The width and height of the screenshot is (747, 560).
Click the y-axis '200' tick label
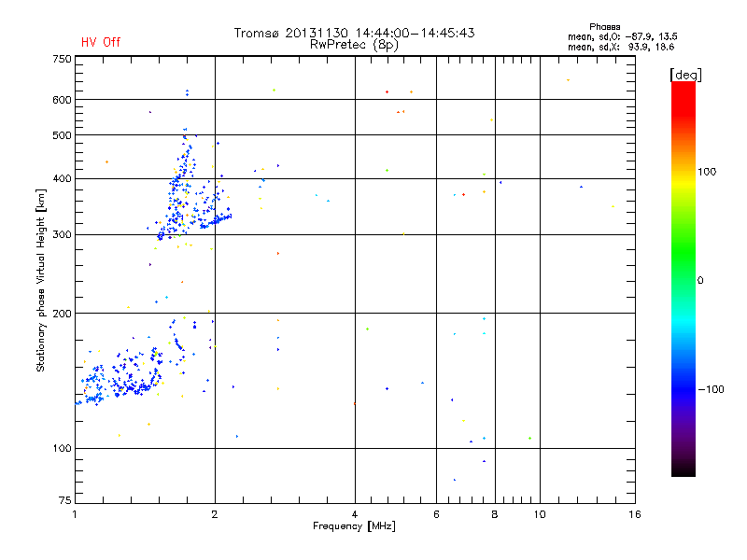pos(62,314)
